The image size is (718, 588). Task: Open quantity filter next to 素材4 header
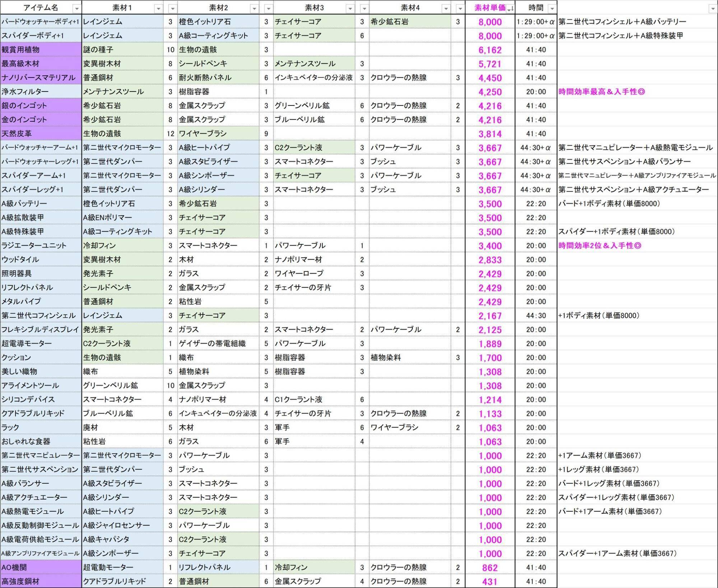pyautogui.click(x=460, y=8)
